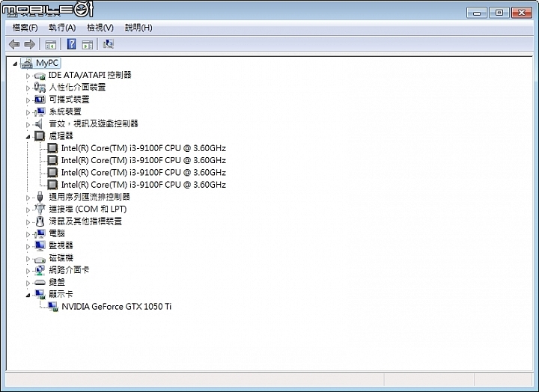The height and width of the screenshot is (392, 539).
Task: Select the 電腦 tree label
Action: [57, 233]
